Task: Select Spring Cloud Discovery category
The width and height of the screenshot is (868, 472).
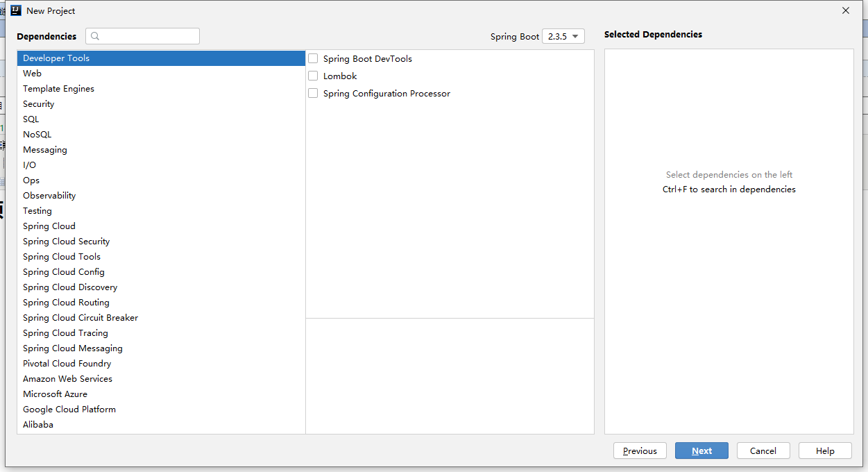Action: 161,287
